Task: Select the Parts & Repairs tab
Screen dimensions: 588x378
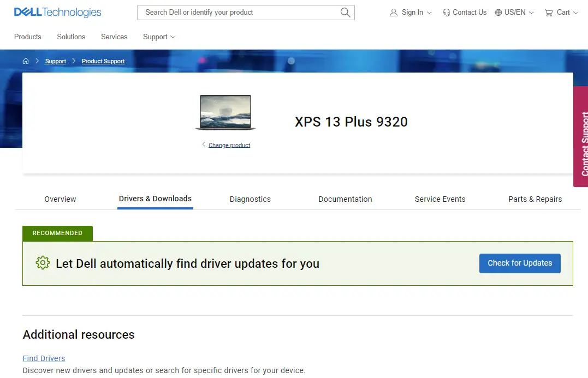Action: pos(535,199)
